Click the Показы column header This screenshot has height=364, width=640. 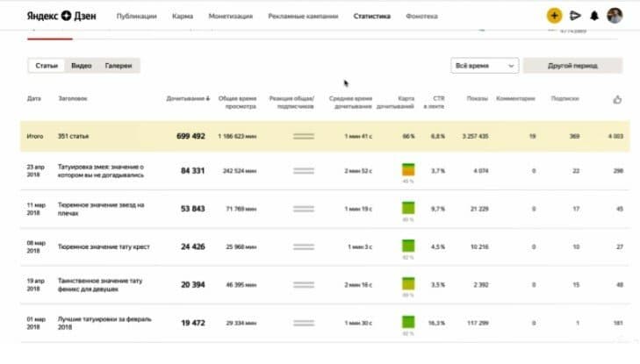[x=477, y=98]
